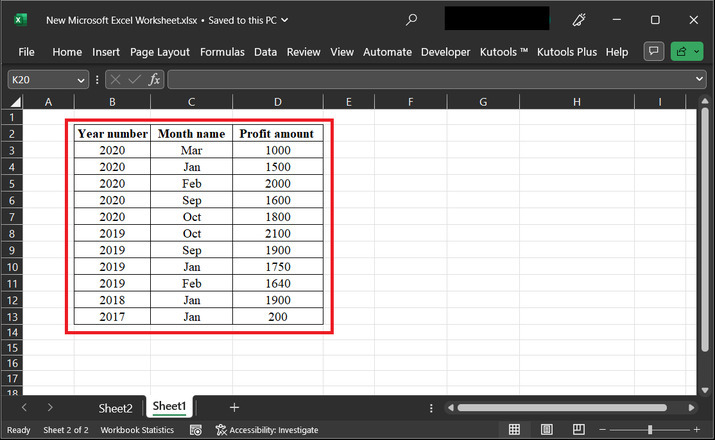Click the zoom slider handle

pos(650,430)
